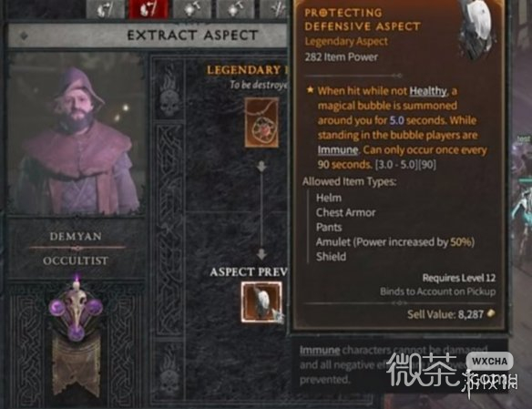This screenshot has width=532, height=409.
Task: Select the amulet in the Legendary item slot
Action: pyautogui.click(x=262, y=123)
